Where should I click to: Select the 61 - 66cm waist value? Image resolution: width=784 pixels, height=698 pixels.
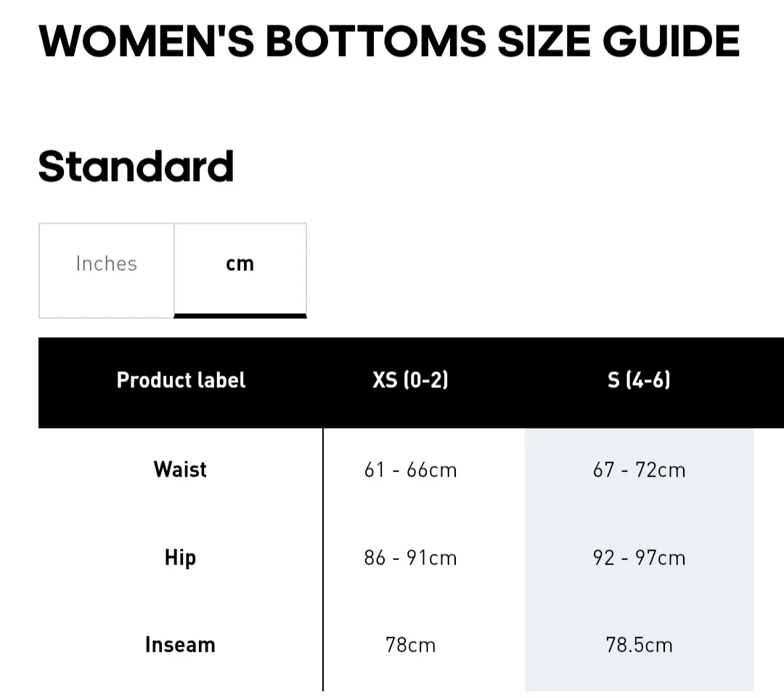tap(409, 470)
